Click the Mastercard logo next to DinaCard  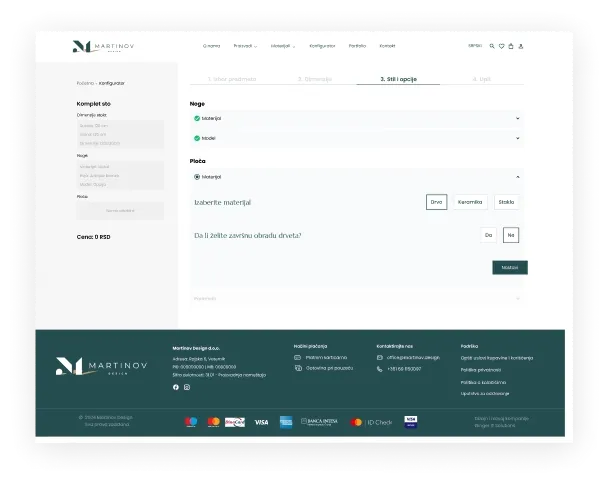(x=214, y=422)
